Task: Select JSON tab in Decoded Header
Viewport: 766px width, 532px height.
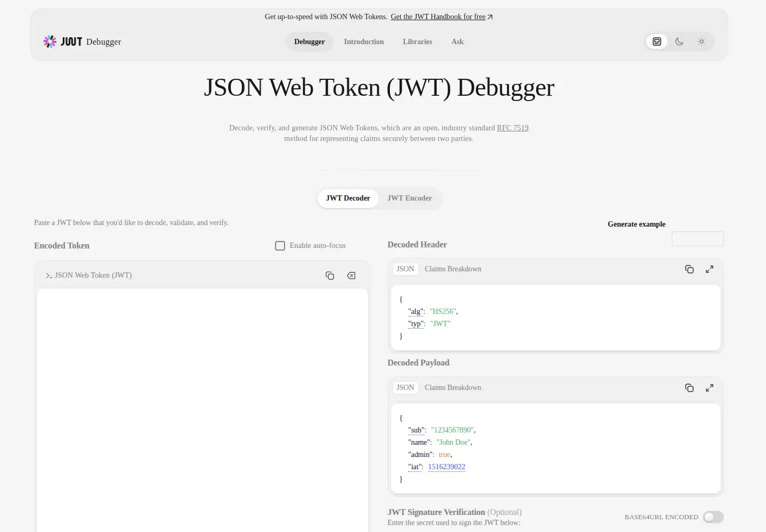Action: tap(405, 269)
